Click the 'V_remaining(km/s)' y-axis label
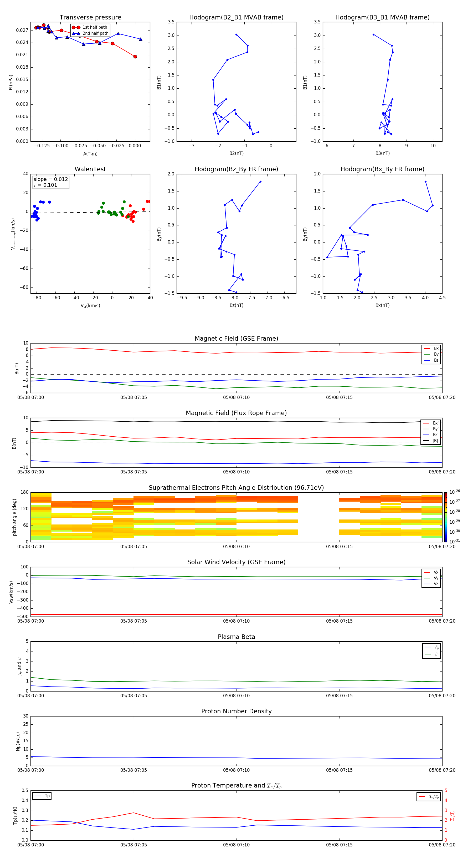 click(13, 234)
